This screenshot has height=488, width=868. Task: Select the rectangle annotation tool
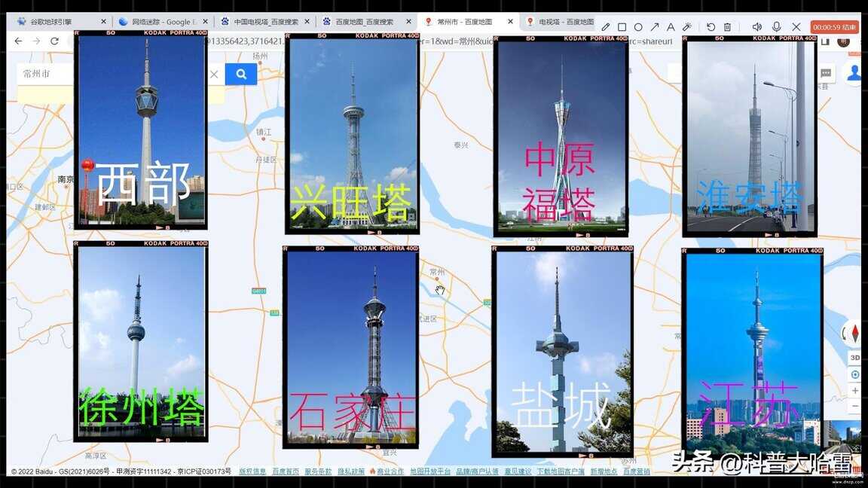622,26
